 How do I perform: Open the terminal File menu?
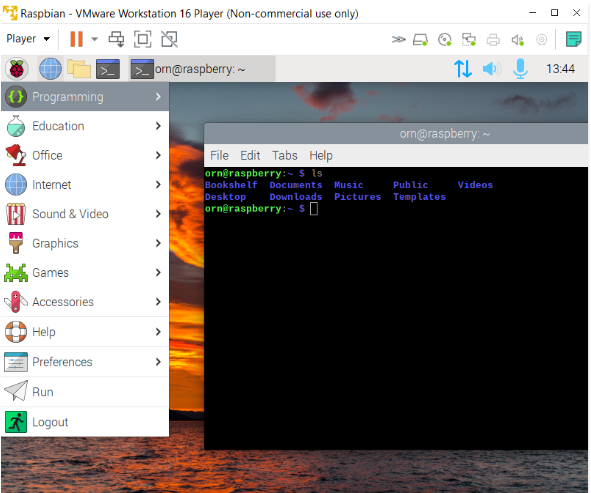coord(219,155)
